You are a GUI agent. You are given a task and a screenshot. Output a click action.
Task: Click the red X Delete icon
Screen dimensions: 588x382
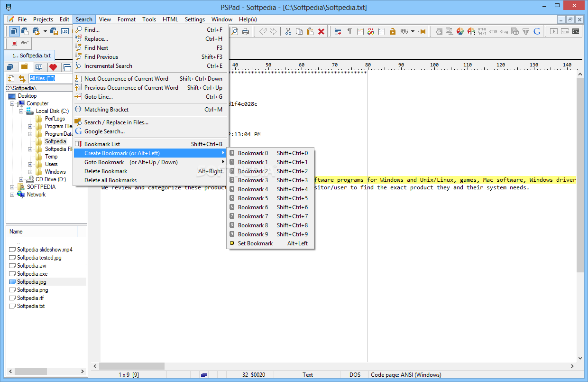[321, 31]
